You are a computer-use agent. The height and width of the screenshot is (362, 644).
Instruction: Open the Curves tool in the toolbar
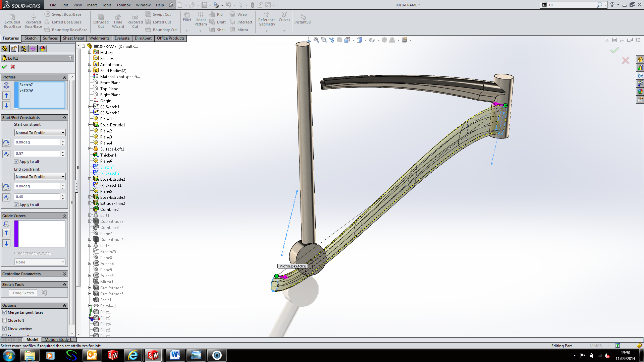click(x=284, y=17)
